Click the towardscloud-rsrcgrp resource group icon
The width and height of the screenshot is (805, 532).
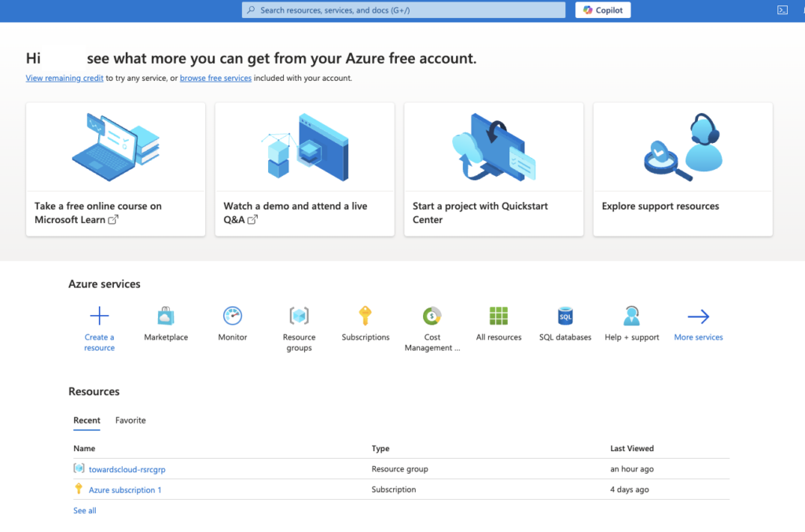point(79,468)
